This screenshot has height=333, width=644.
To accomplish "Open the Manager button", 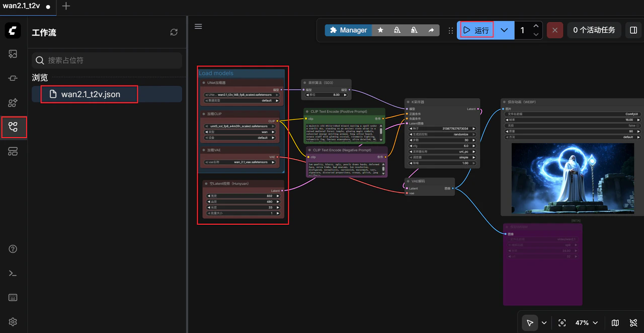I will (348, 30).
